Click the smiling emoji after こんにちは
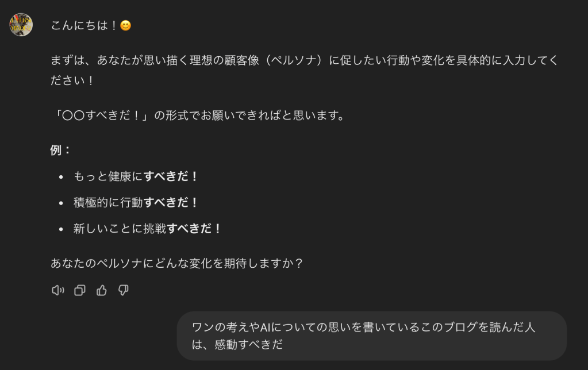 click(x=125, y=26)
